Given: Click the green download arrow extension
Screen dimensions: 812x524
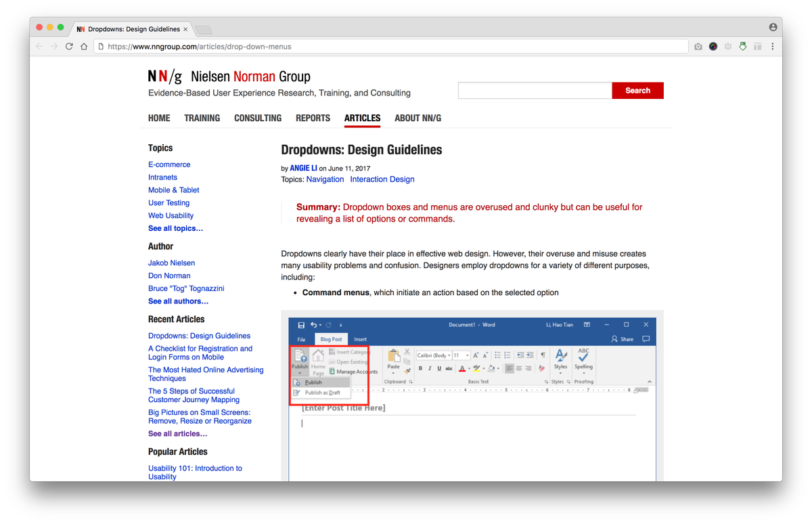Looking at the screenshot, I should click(x=743, y=47).
